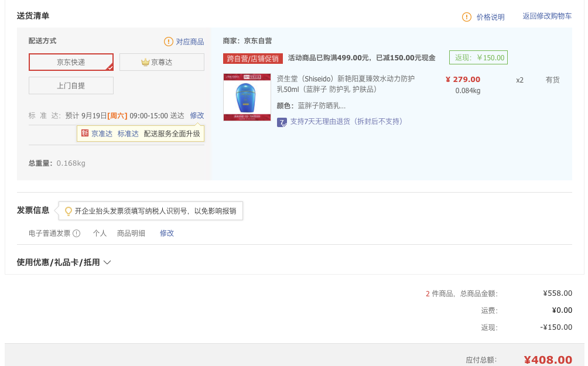The image size is (588, 366).
Task: Click the 0.168kg total weight value
Action: coord(71,163)
